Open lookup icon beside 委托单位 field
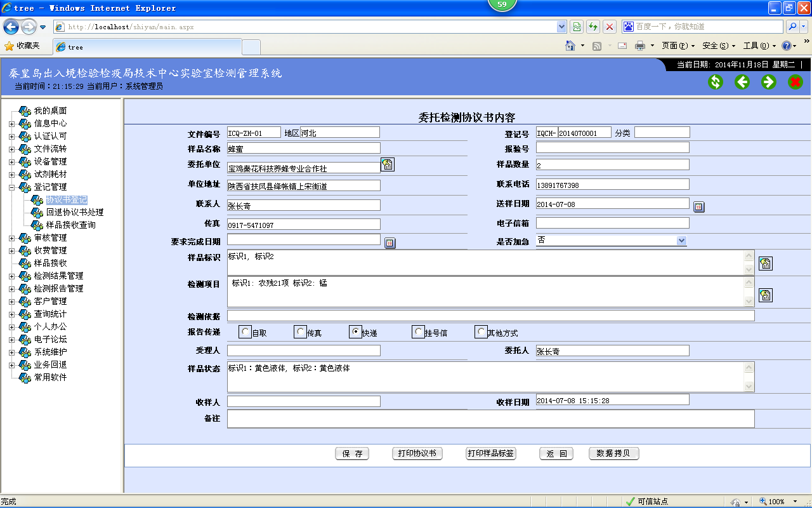Screen dimensions: 812x508 [388, 165]
